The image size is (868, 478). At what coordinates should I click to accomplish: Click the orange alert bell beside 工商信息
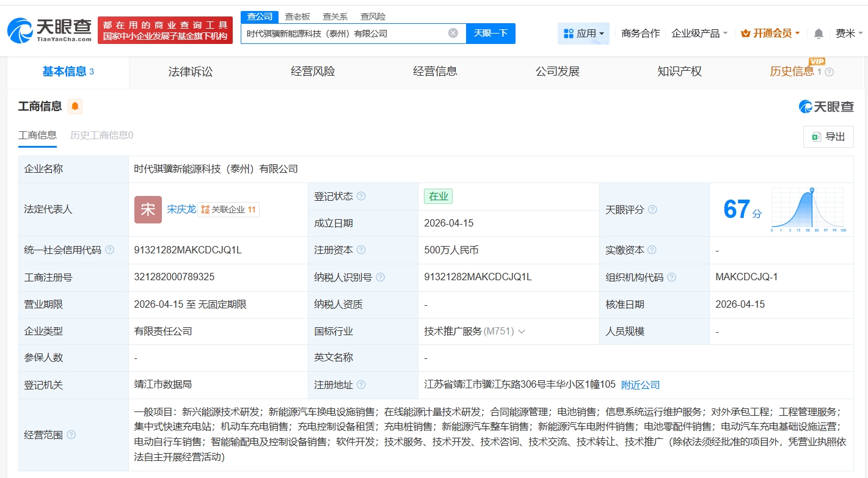click(x=75, y=107)
